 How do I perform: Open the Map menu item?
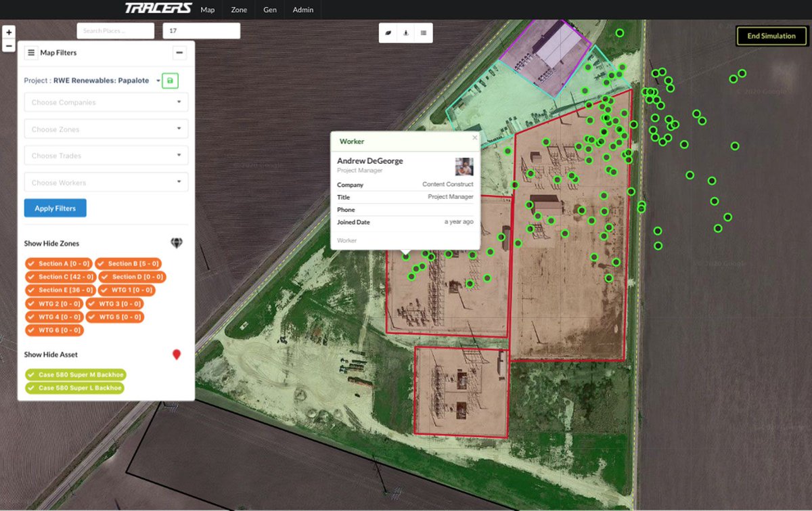(x=208, y=9)
